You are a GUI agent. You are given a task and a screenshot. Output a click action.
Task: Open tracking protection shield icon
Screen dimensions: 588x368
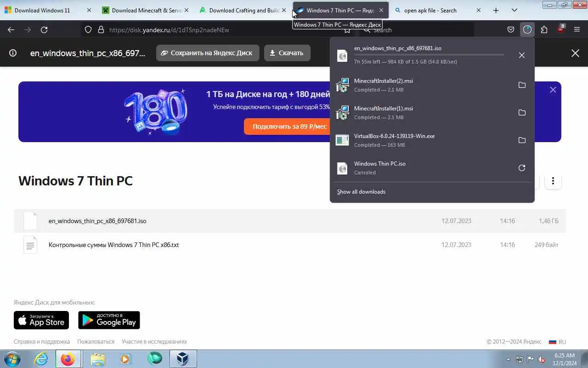tap(88, 29)
